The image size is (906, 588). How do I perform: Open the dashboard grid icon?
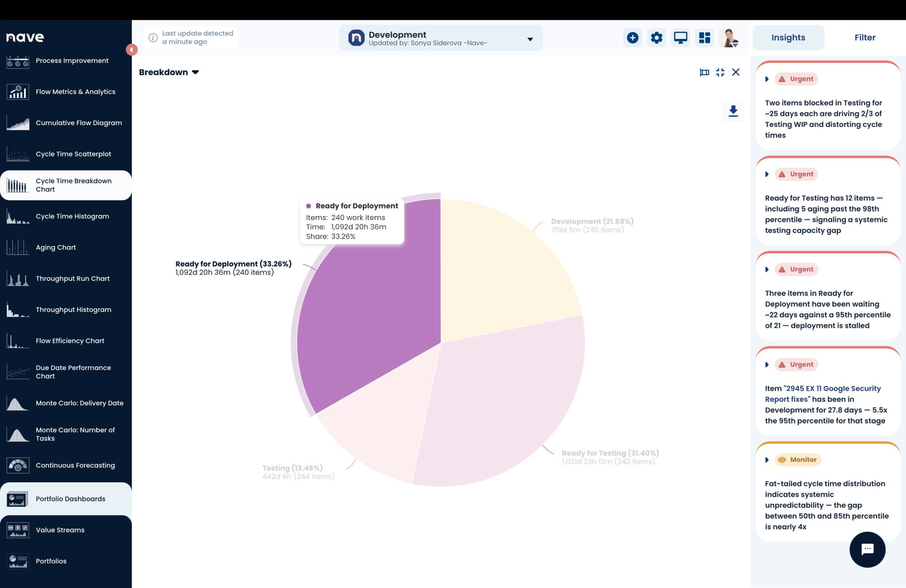pyautogui.click(x=704, y=38)
